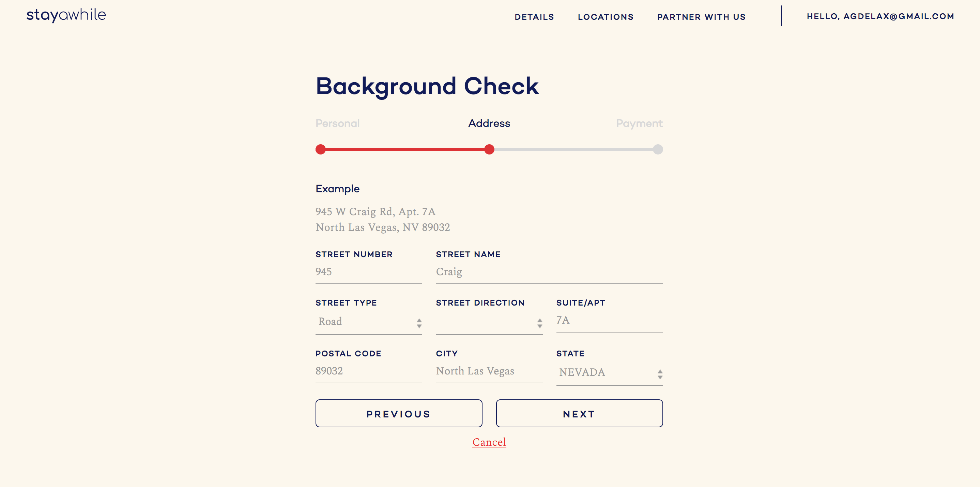
Task: Click example text '945 W Craig Rd, Apt. 7A'
Action: 376,211
